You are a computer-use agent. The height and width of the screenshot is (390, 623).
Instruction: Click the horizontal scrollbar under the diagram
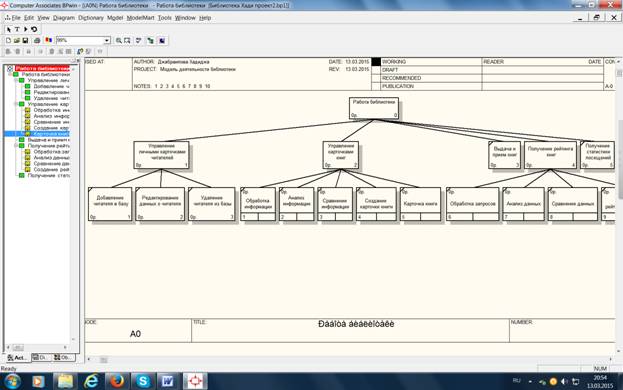pos(350,359)
